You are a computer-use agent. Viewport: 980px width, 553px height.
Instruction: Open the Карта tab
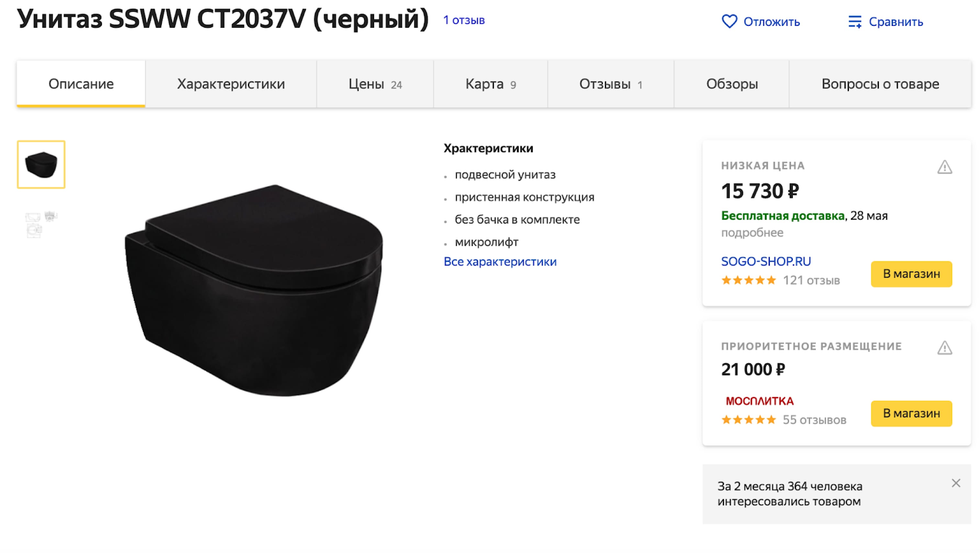tap(490, 84)
